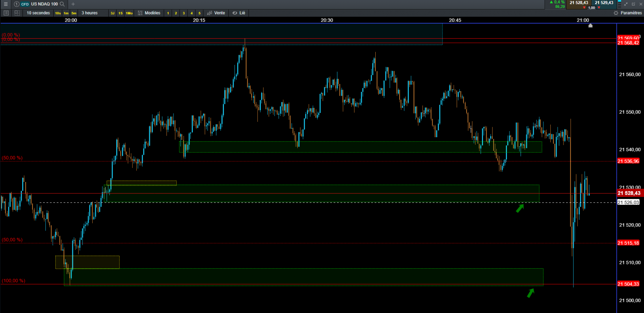
Task: Select the CFD badge label
Action: point(25,4)
